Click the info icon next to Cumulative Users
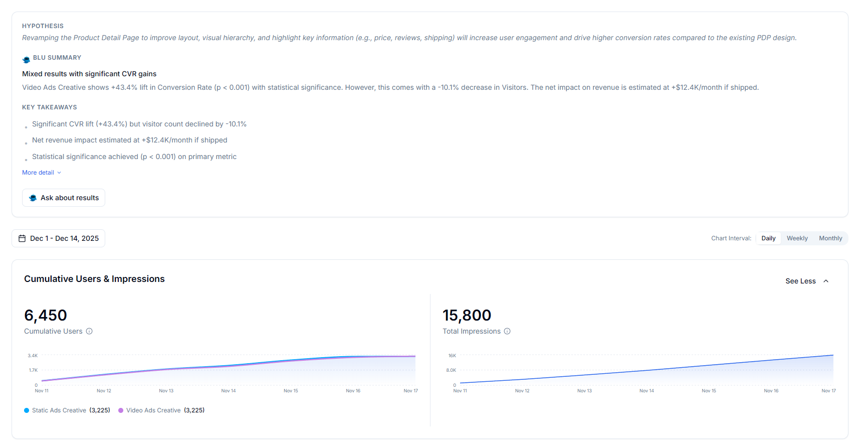This screenshot has height=441, width=868. (x=89, y=331)
